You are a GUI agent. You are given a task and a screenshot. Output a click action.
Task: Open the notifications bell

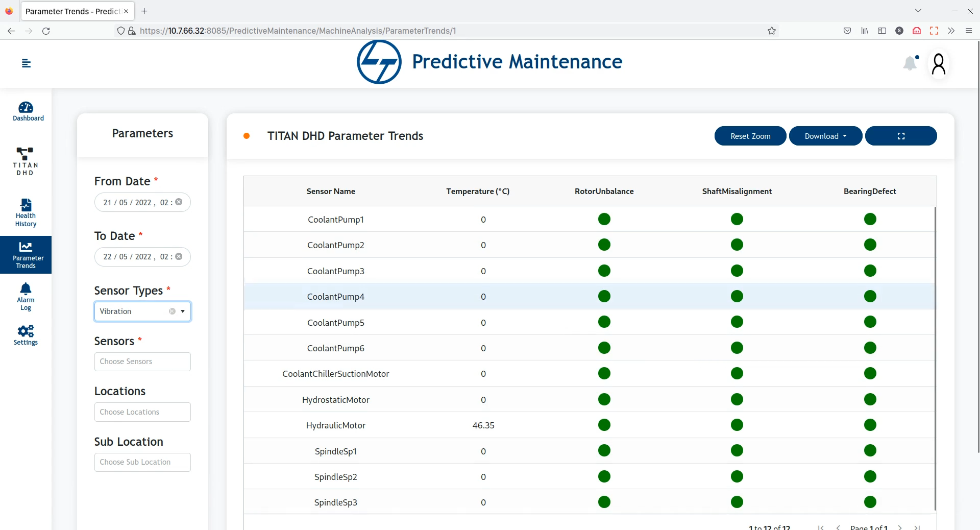point(911,63)
